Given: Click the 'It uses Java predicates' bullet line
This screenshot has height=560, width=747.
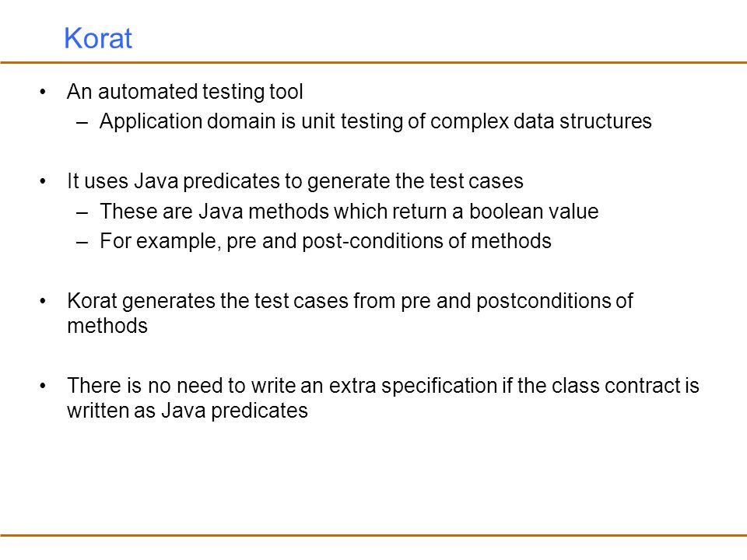Looking at the screenshot, I should pyautogui.click(x=295, y=181).
